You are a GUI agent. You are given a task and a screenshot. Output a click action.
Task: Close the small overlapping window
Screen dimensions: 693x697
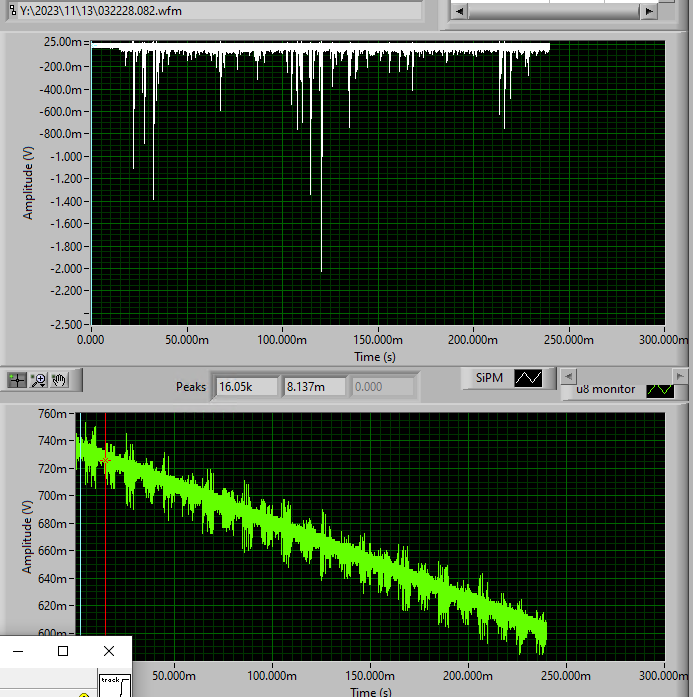point(109,652)
